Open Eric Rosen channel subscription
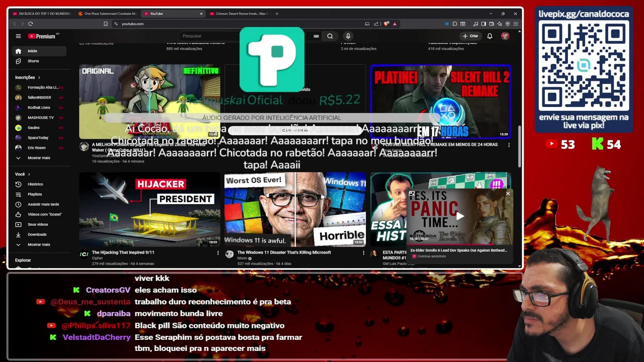 click(x=39, y=148)
